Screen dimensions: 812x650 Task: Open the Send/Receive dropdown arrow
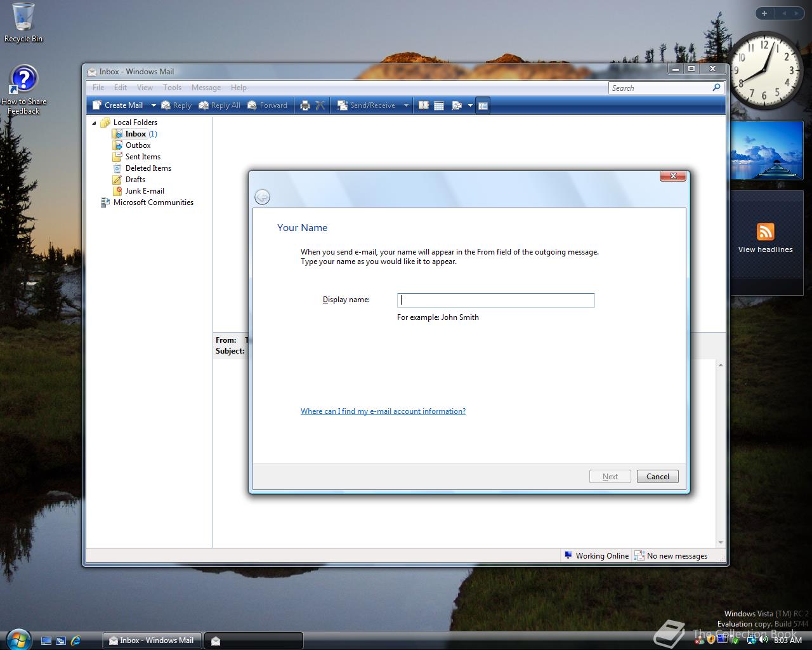406,105
